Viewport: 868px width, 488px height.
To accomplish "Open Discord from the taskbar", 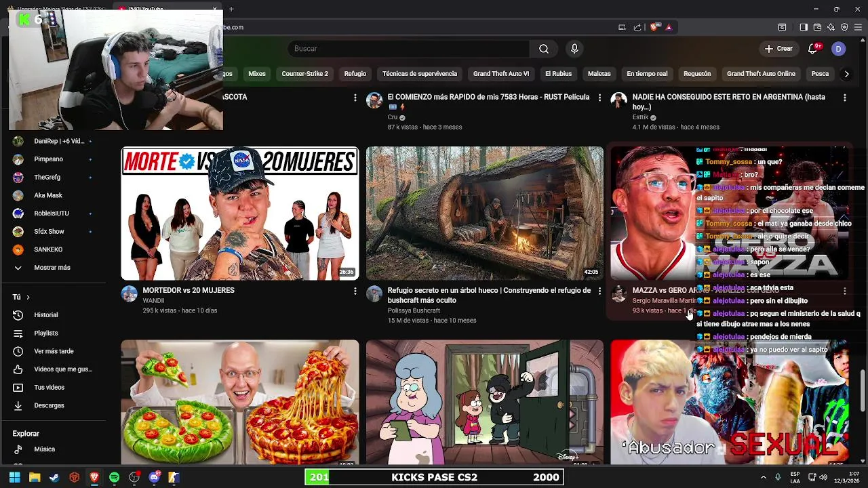I will point(154,477).
